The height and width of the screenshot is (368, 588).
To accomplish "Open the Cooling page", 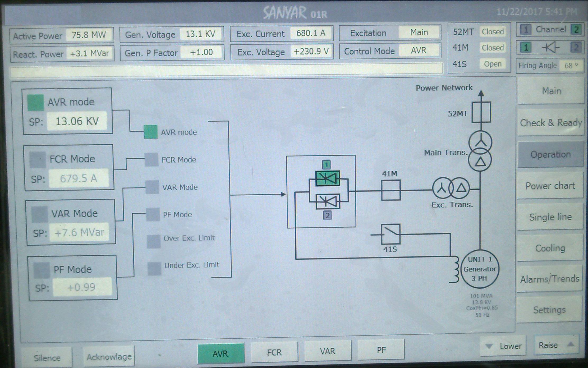I will (x=550, y=248).
